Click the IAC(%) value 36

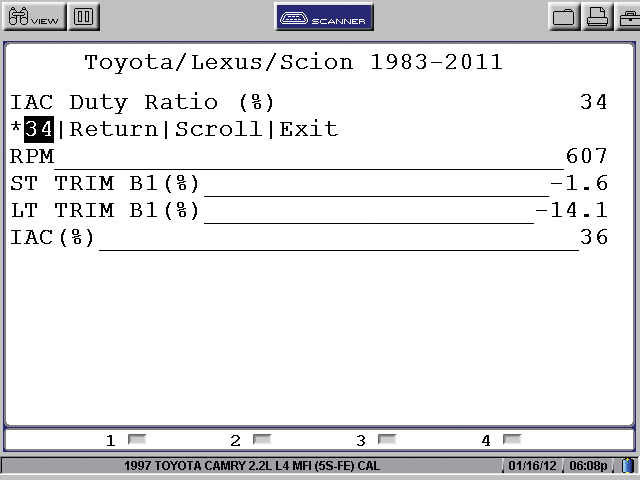(594, 237)
